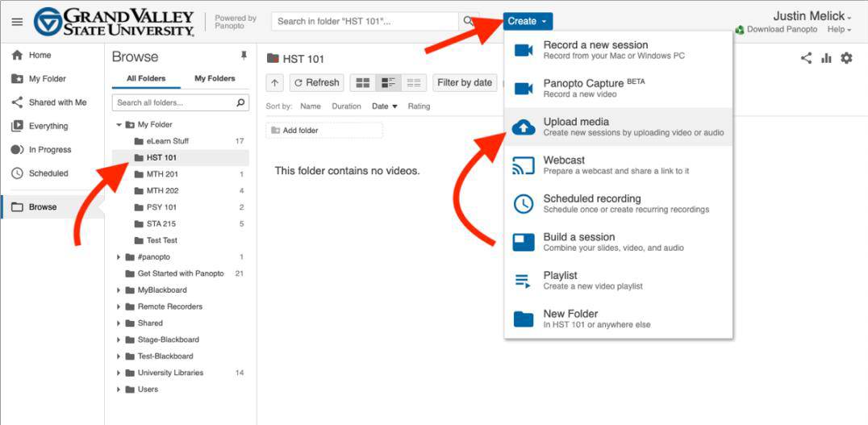Screen dimensions: 868x425
Task: Collapse the My Folder tree node
Action: [x=119, y=125]
